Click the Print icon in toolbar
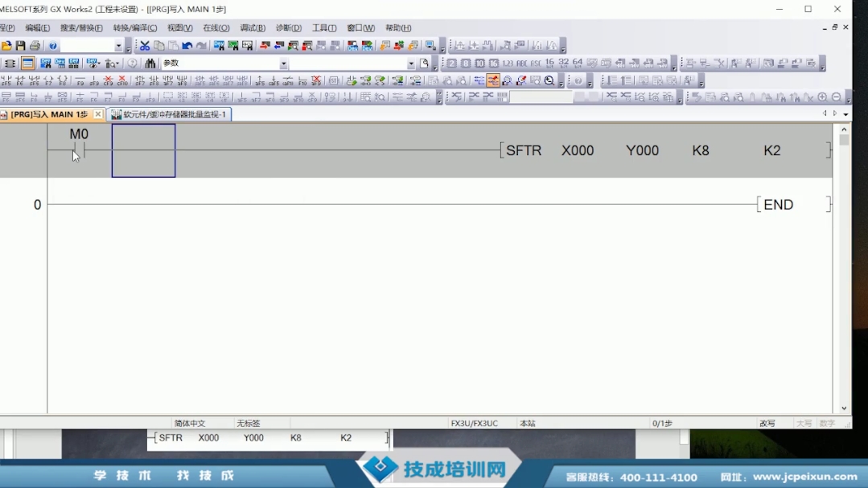Viewport: 868px width, 488px height. point(35,46)
